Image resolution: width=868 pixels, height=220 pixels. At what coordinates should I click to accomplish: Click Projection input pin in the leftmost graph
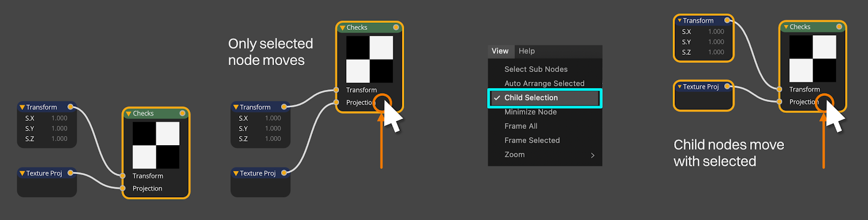tap(122, 188)
